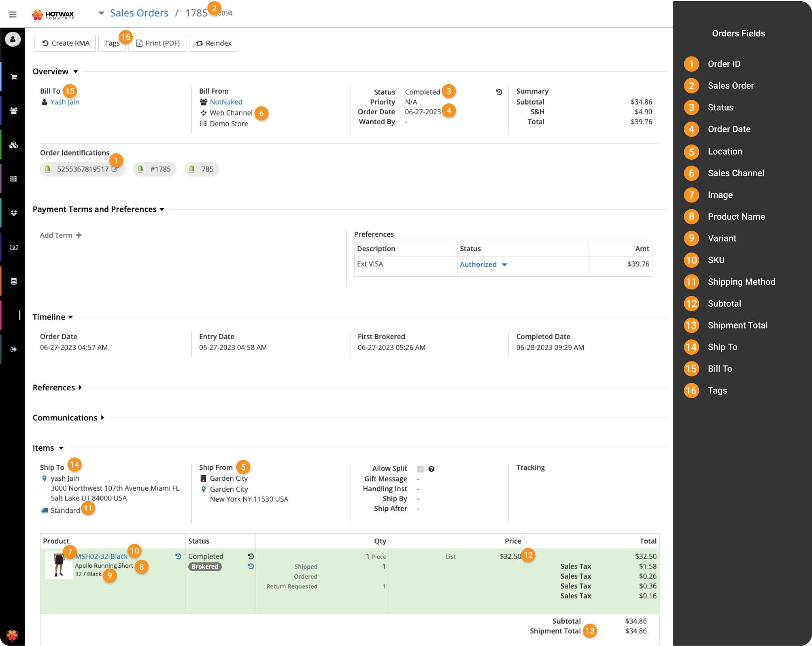Click the database stack sidebar icon
Screen dimensions: 812x646
(14, 281)
